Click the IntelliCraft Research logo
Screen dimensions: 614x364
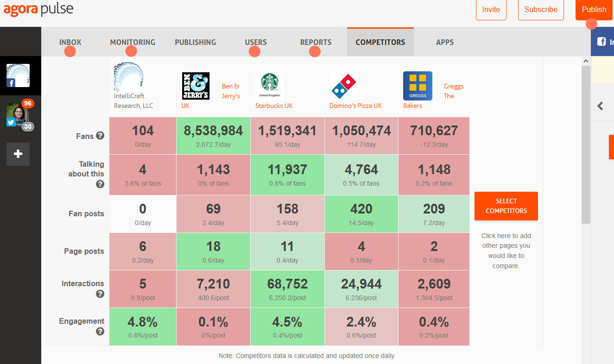click(x=128, y=76)
